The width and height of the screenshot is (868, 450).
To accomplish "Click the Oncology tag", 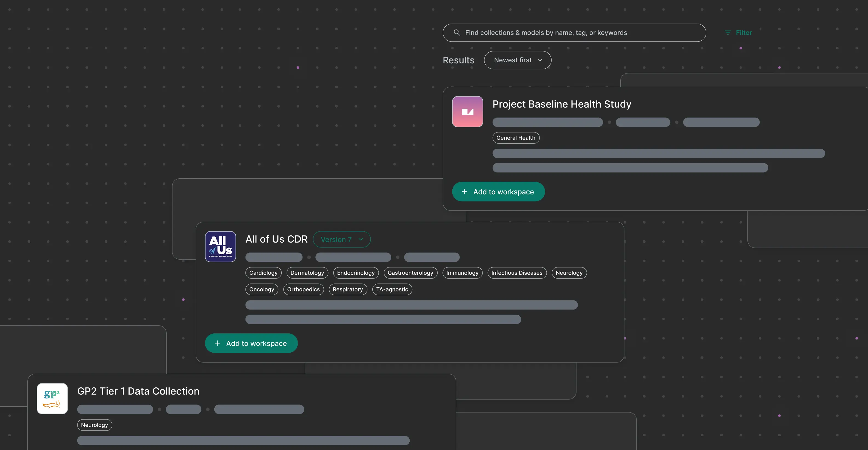I will [261, 289].
